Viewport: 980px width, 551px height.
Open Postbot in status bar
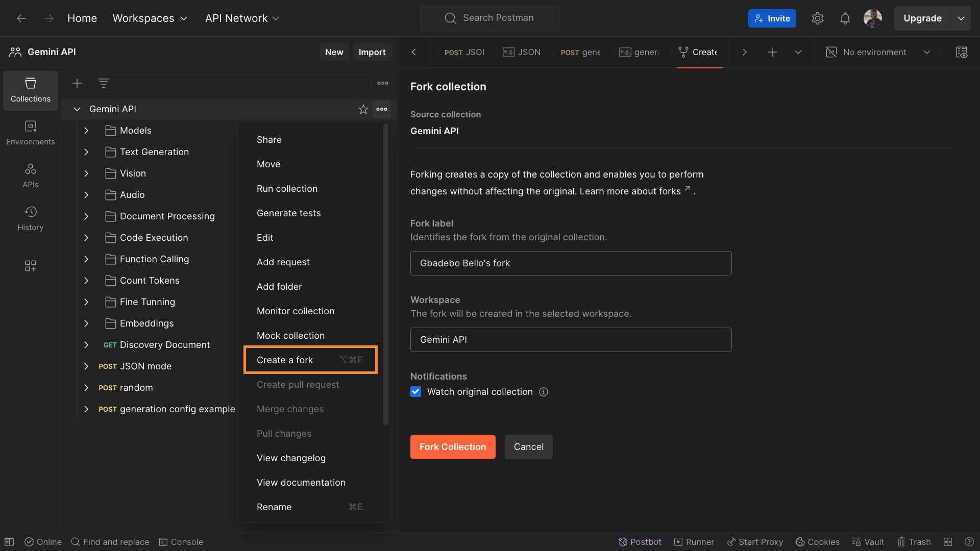tap(640, 542)
